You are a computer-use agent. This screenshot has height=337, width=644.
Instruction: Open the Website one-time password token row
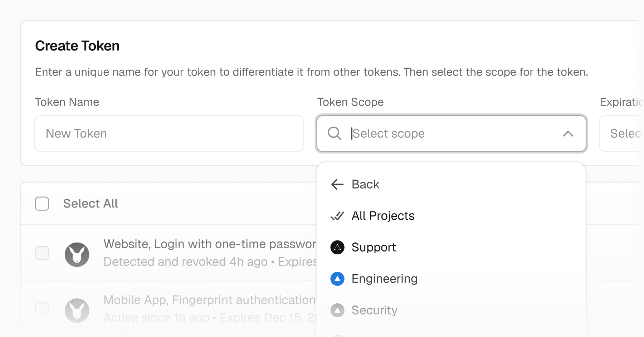(x=168, y=253)
